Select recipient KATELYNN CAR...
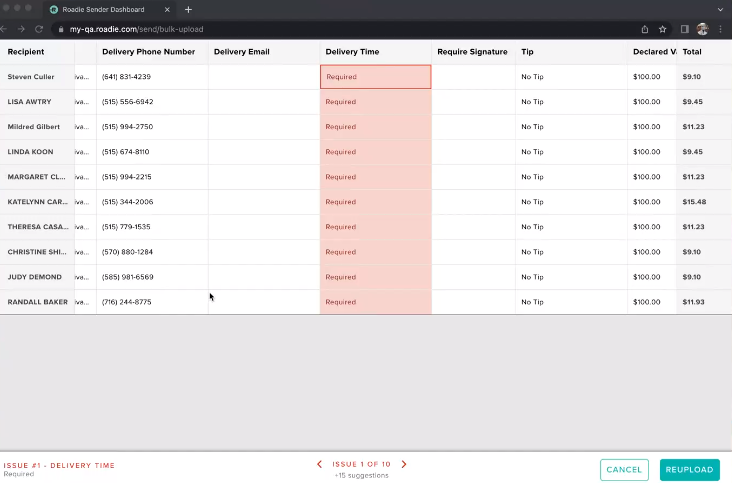Image resolution: width=733 pixels, height=484 pixels. coord(37,202)
